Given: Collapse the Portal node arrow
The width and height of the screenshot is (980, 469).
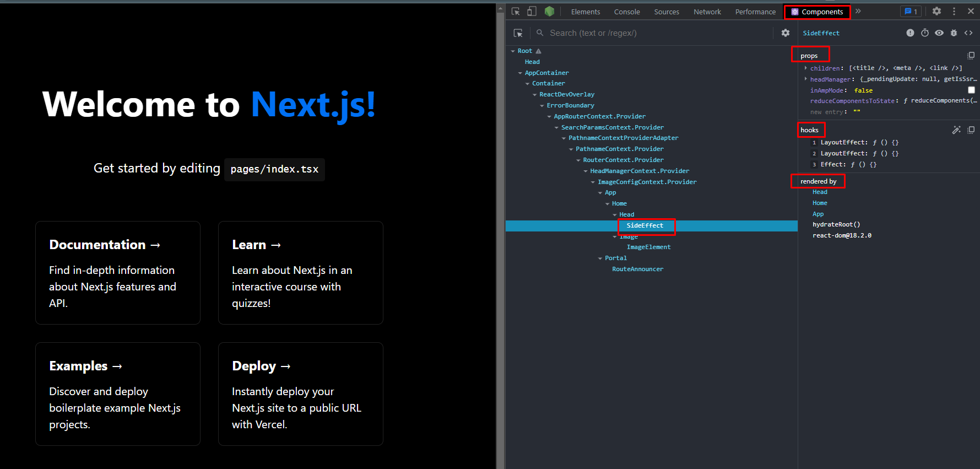Looking at the screenshot, I should 600,258.
